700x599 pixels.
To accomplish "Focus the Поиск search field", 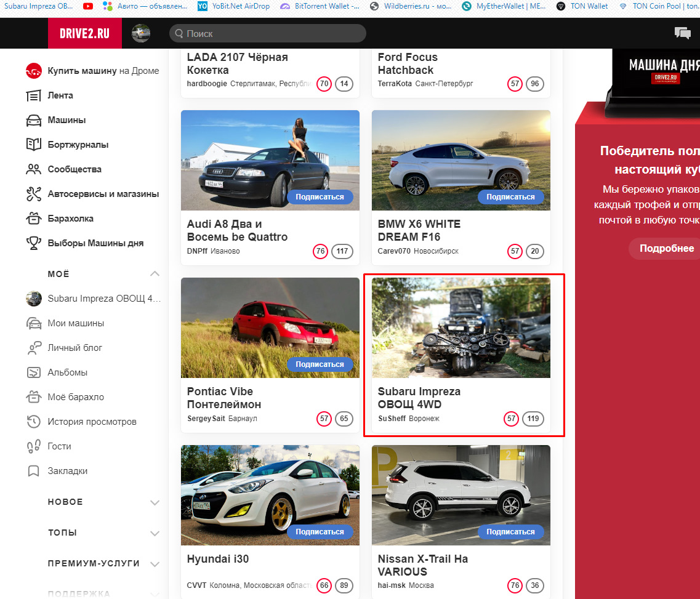I will (267, 33).
